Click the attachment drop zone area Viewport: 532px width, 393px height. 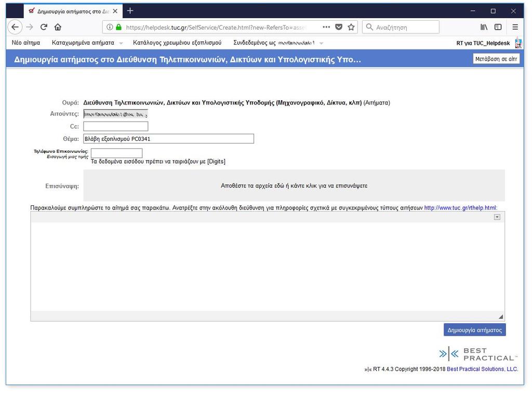coord(294,186)
